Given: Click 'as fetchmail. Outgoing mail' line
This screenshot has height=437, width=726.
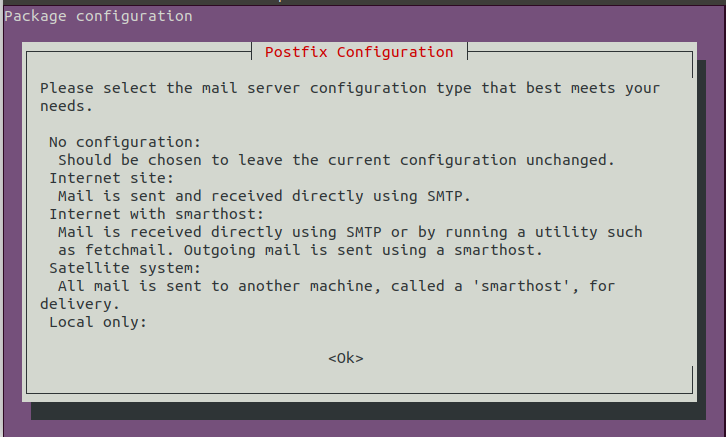Looking at the screenshot, I should click(300, 250).
